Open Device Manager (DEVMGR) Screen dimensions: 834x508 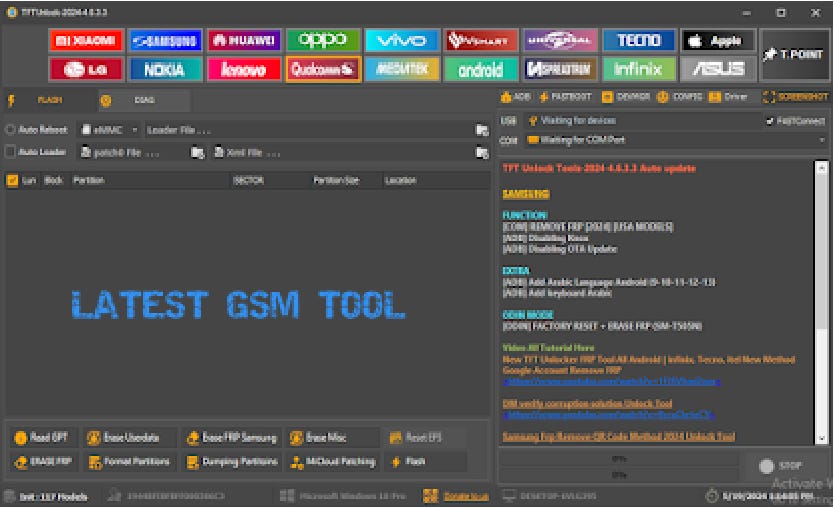[x=626, y=97]
